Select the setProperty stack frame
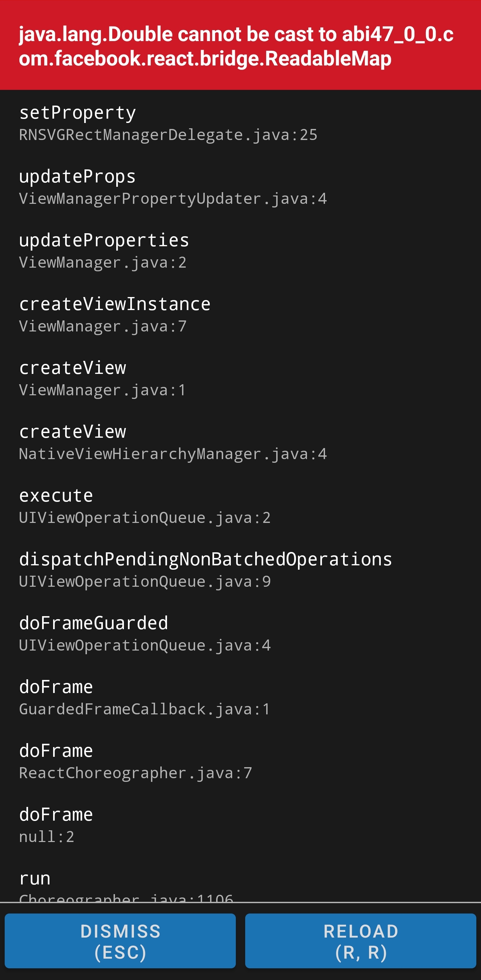The image size is (481, 980). coord(77,112)
